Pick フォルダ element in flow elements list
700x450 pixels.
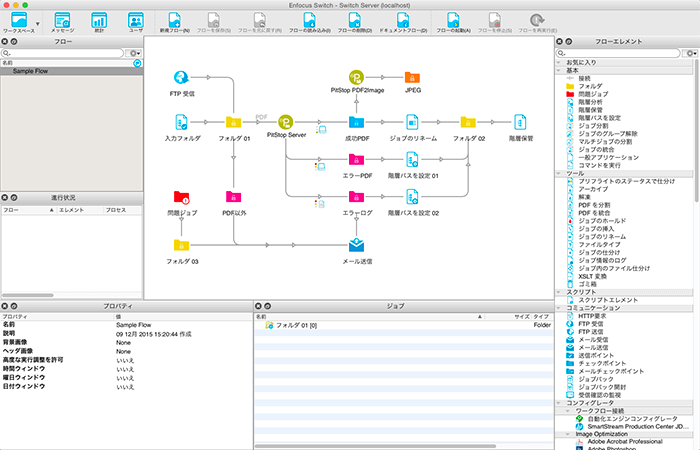(590, 86)
